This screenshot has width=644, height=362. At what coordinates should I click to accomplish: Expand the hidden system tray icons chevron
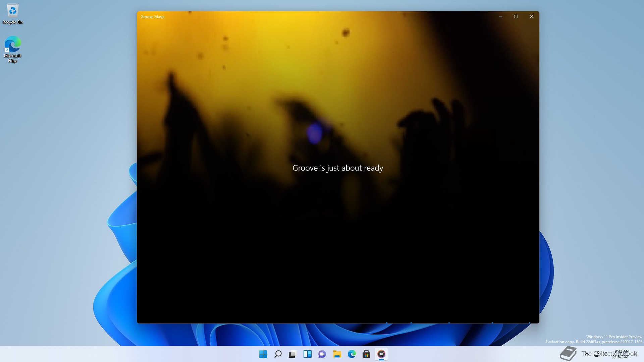[587, 354]
